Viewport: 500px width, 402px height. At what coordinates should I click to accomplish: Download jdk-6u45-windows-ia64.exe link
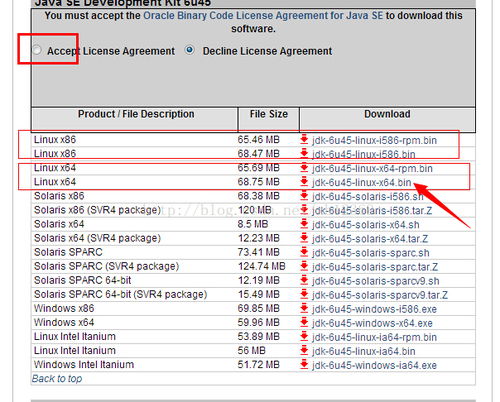(374, 365)
